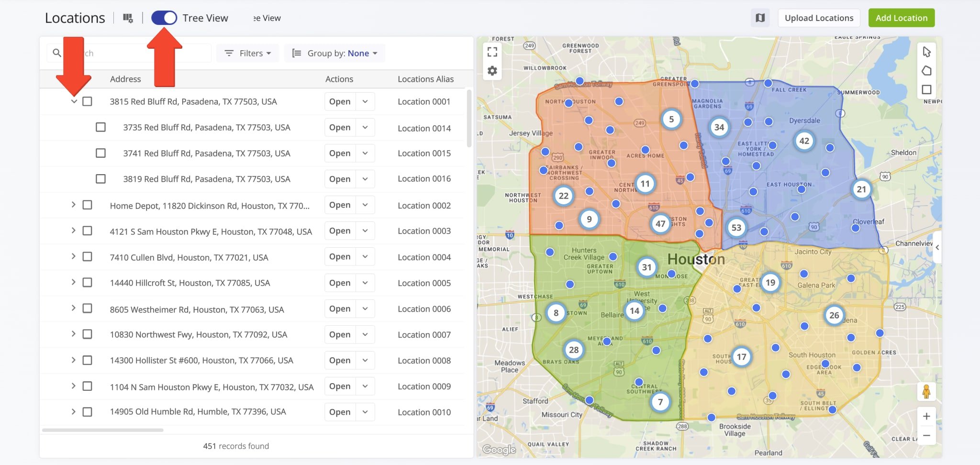Collapse the 3815 Red Bluff Rd tree row
Viewport: 980px width, 465px height.
pyautogui.click(x=74, y=101)
